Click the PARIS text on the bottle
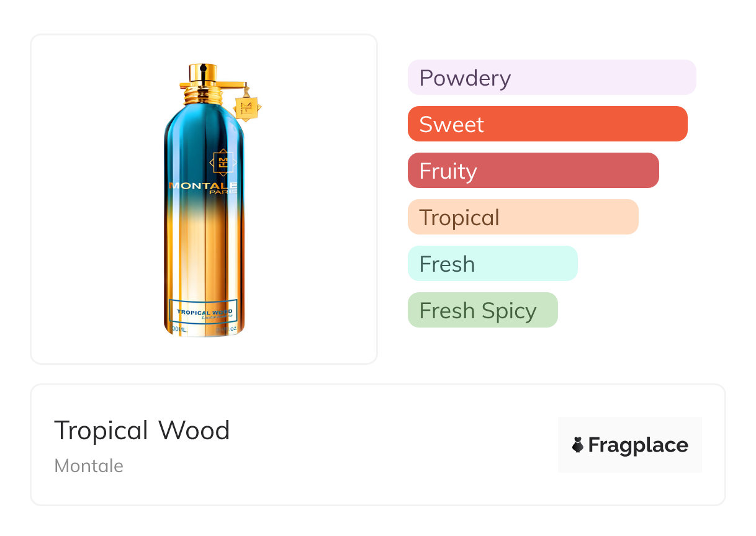This screenshot has height=536, width=756. click(227, 192)
